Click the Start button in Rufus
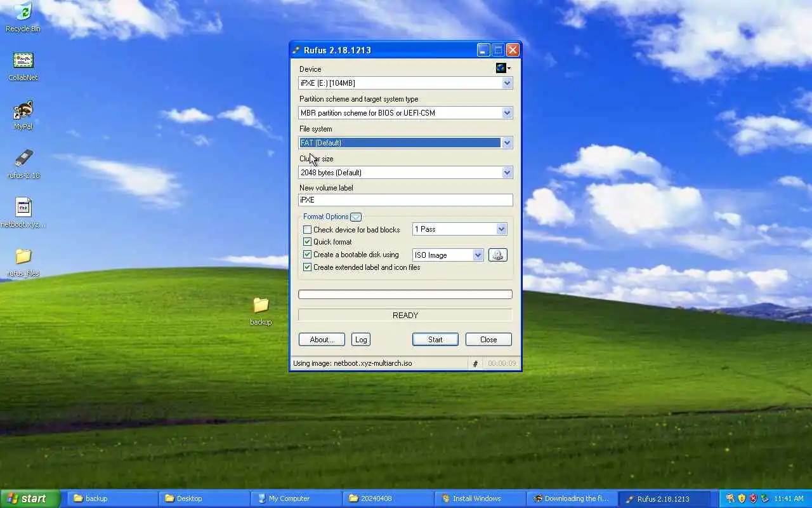Image resolution: width=812 pixels, height=508 pixels. [x=435, y=340]
